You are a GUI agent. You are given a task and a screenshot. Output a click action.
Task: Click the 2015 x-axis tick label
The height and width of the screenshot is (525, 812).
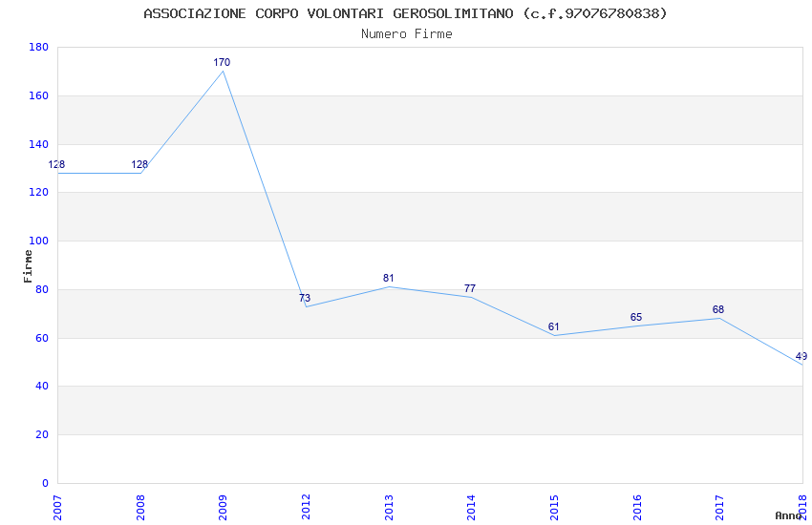pyautogui.click(x=553, y=508)
